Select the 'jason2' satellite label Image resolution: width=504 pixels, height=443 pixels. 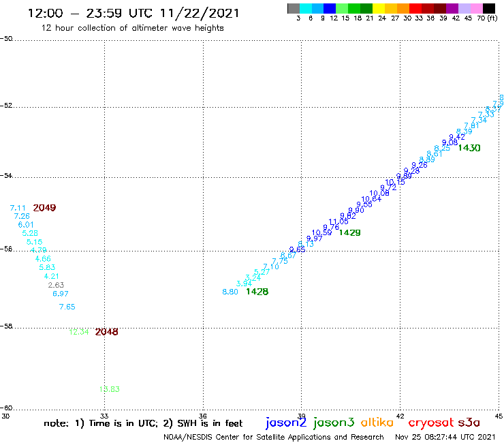(x=286, y=423)
